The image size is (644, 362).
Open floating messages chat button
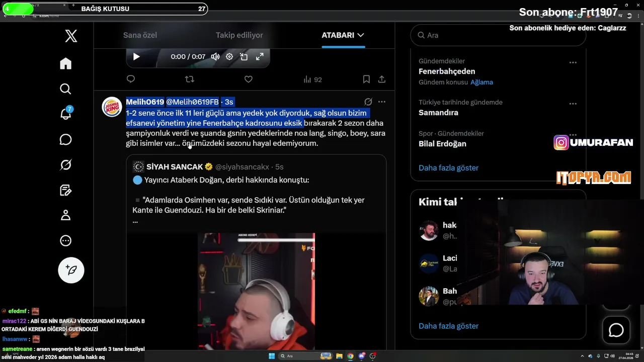click(x=616, y=330)
